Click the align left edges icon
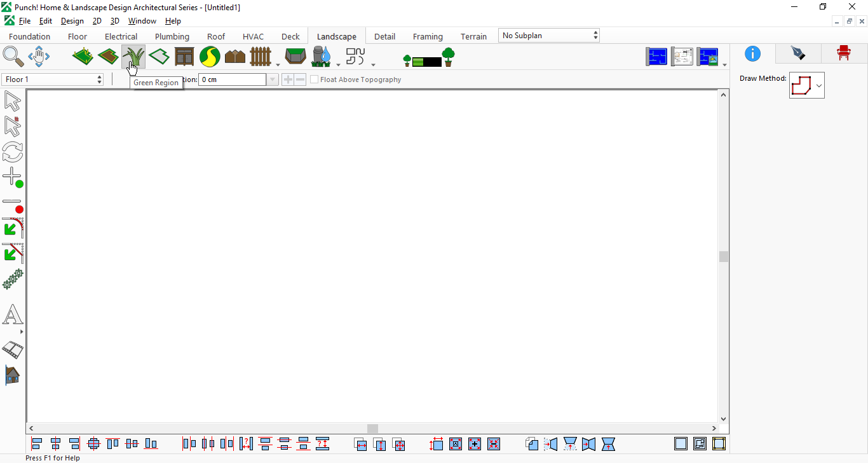 tap(37, 444)
